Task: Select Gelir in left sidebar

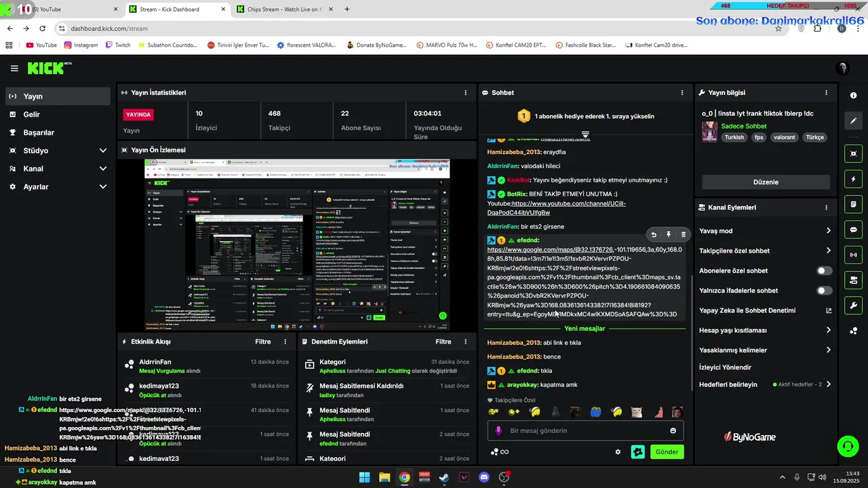Action: 58,115
